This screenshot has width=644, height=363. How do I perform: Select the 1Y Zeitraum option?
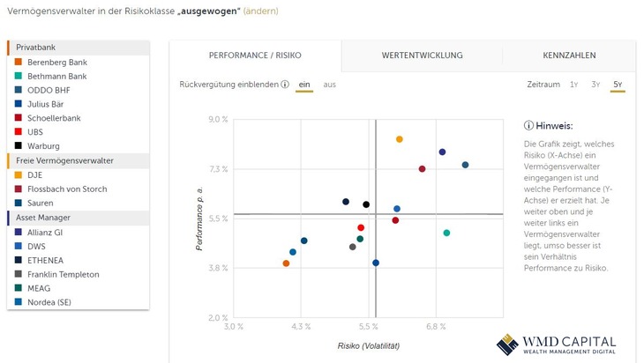coord(574,85)
